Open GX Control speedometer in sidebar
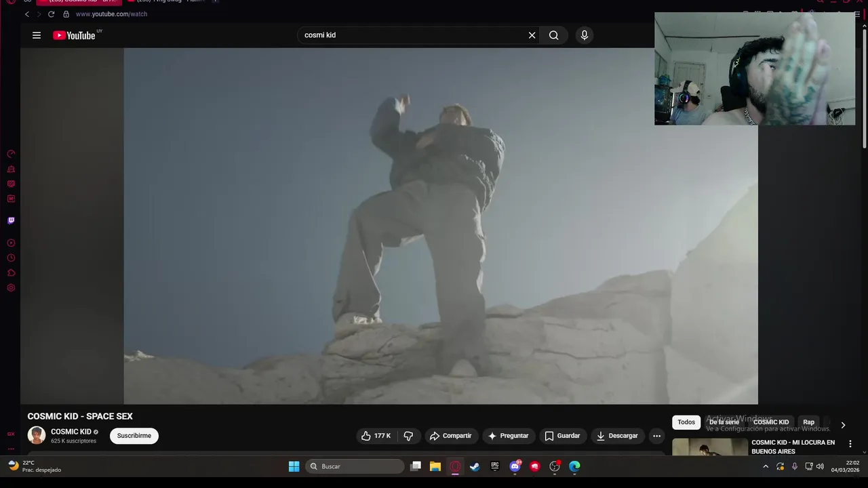The height and width of the screenshot is (488, 868). coord(11,154)
